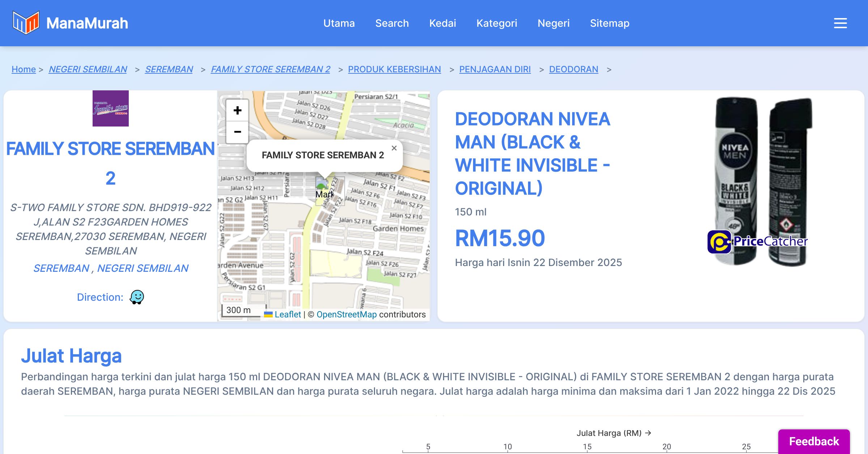The width and height of the screenshot is (868, 454).
Task: Click the Nivea deodorant product image
Action: (759, 181)
